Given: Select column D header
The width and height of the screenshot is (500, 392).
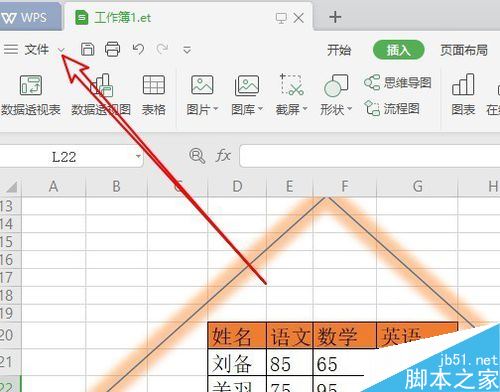Looking at the screenshot, I should pos(237,187).
